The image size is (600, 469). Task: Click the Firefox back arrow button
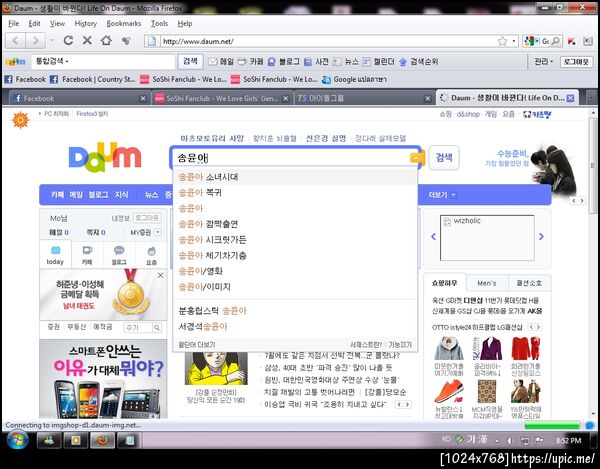point(15,40)
